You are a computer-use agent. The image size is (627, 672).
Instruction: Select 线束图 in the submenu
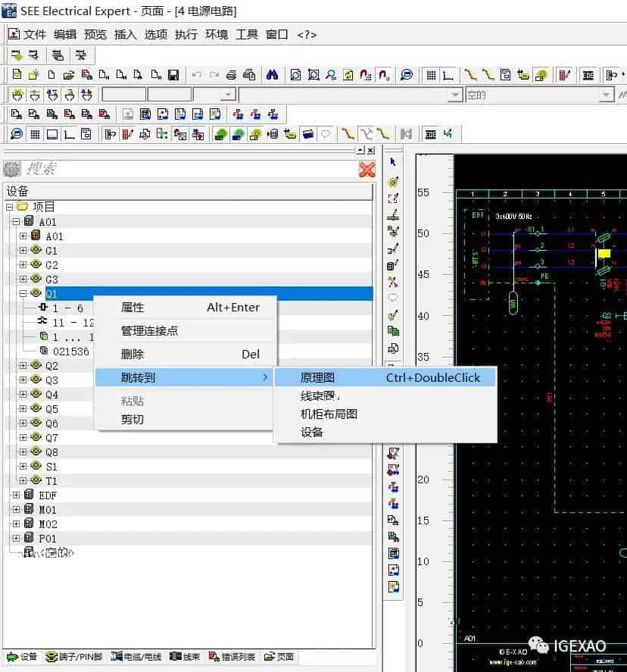click(385, 396)
